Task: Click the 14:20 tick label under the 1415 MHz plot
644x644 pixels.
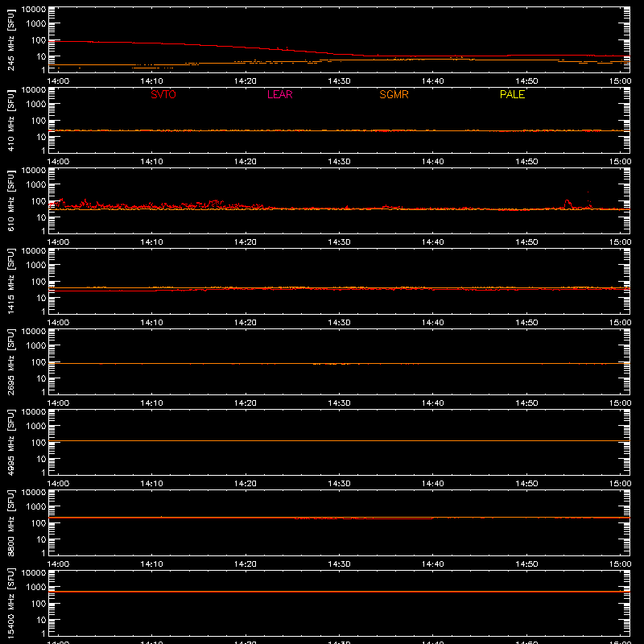Action: pos(246,323)
